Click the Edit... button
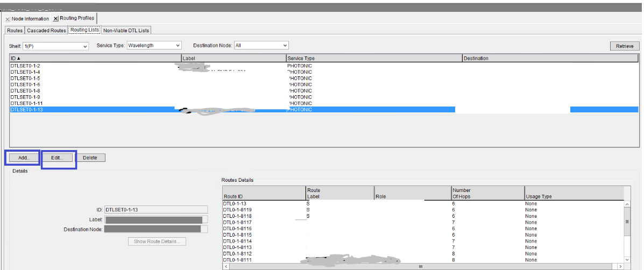This screenshot has height=270, width=644. pos(57,158)
